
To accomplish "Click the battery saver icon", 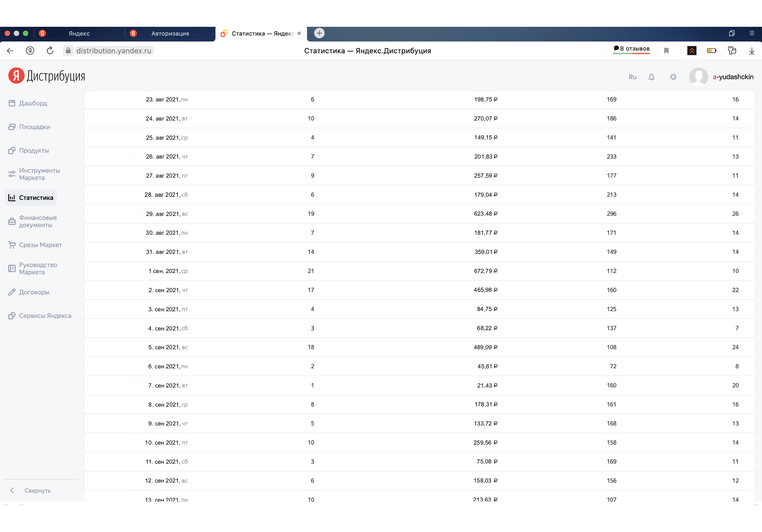I will [x=712, y=51].
